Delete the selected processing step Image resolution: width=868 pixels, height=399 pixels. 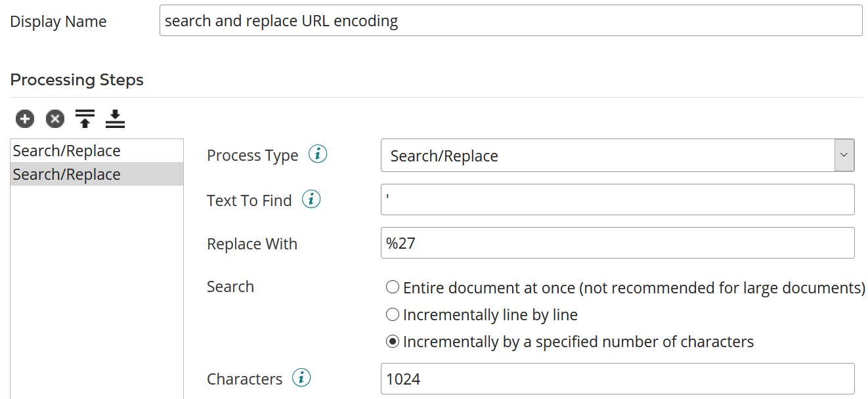pyautogui.click(x=54, y=119)
